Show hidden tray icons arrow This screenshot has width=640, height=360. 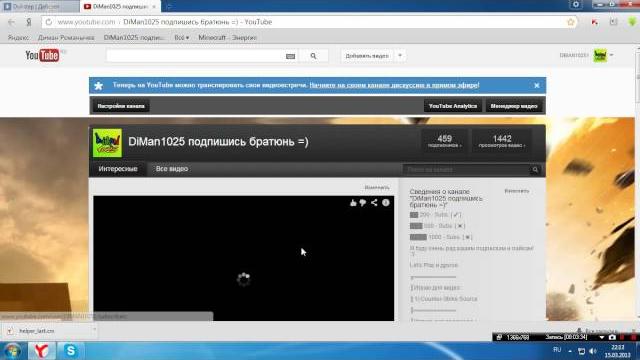(570, 351)
